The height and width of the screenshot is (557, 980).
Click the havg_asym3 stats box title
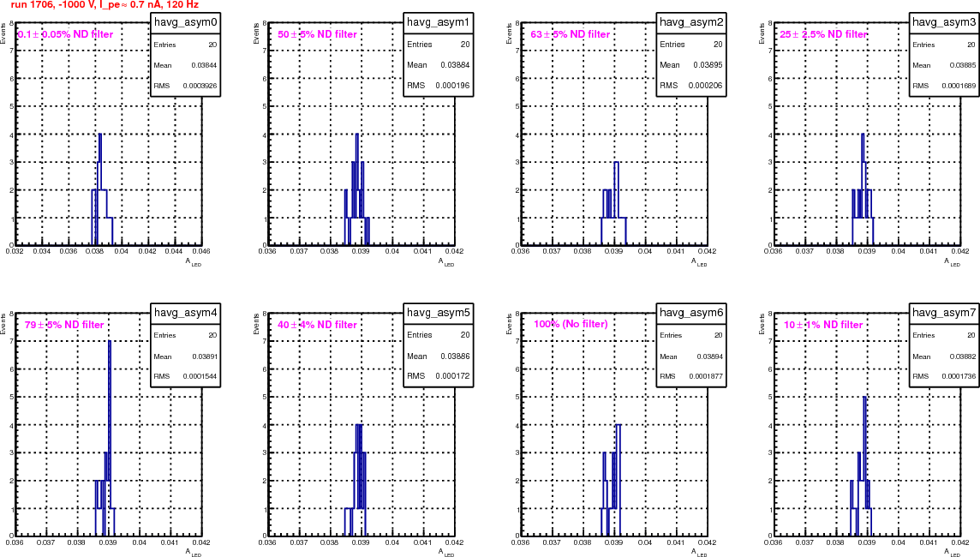click(944, 22)
